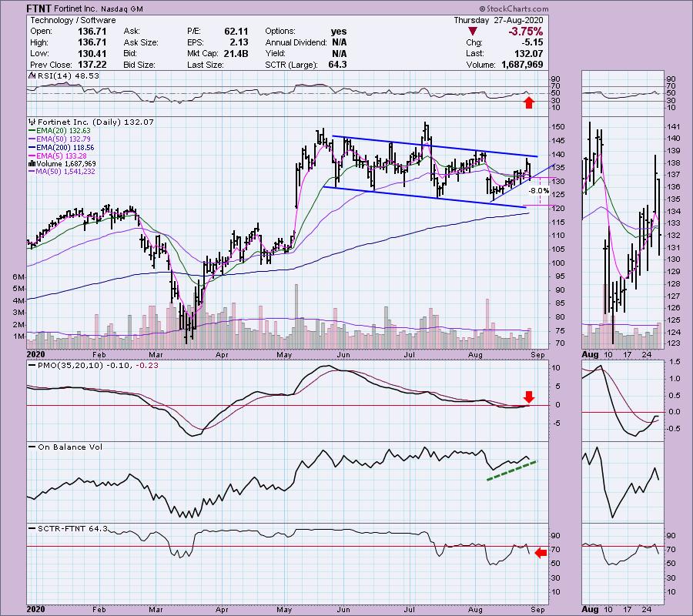693x616 pixels.
Task: Select the Low value 130.41
Action: [92, 53]
